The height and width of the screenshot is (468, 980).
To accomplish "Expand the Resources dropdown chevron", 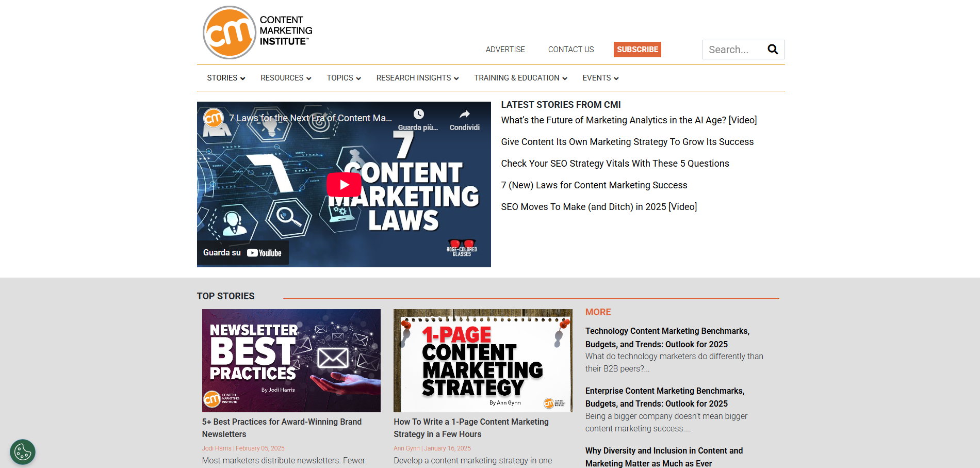I will [x=309, y=78].
